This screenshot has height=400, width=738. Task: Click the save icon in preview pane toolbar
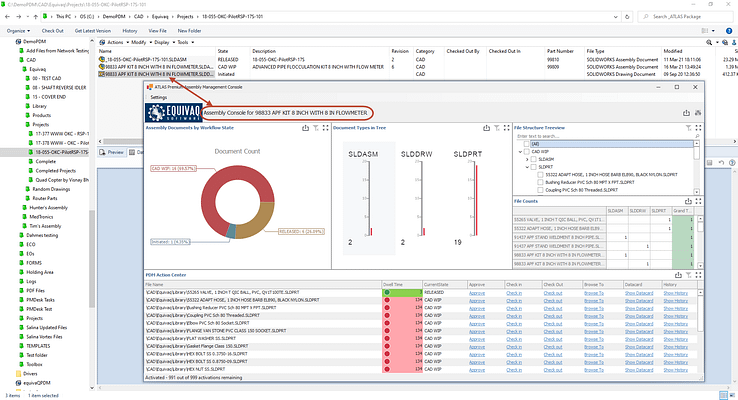click(710, 163)
